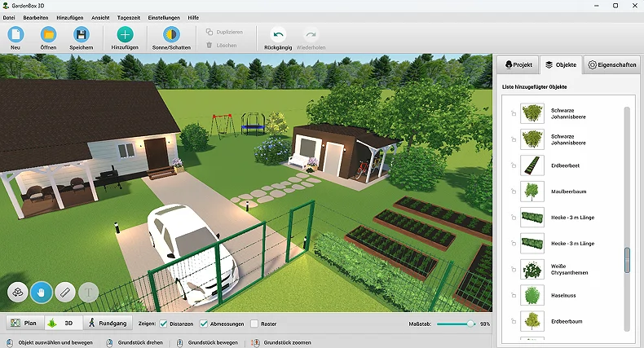Image resolution: width=644 pixels, height=348 pixels.
Task: Click the Erdbeerbaum list label
Action: [567, 321]
